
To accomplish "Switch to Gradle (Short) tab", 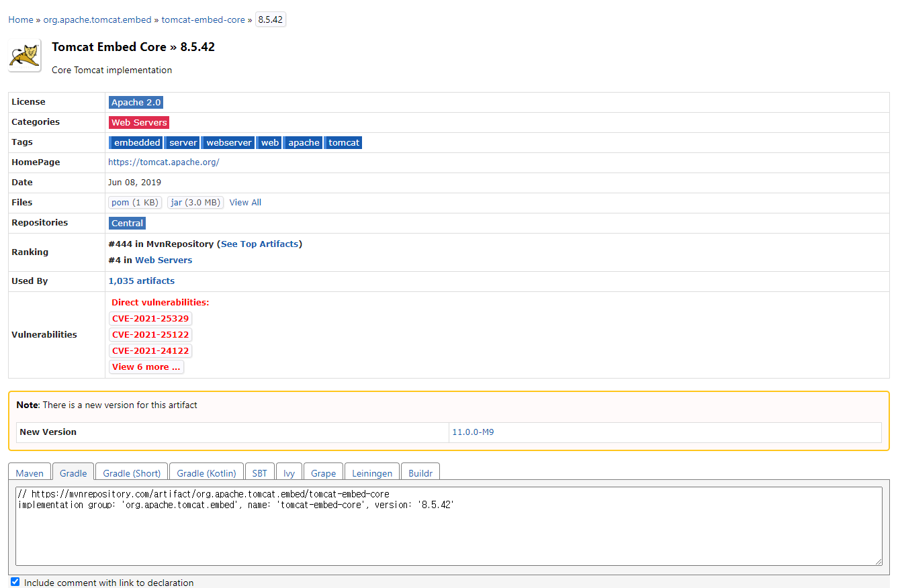I will [132, 473].
